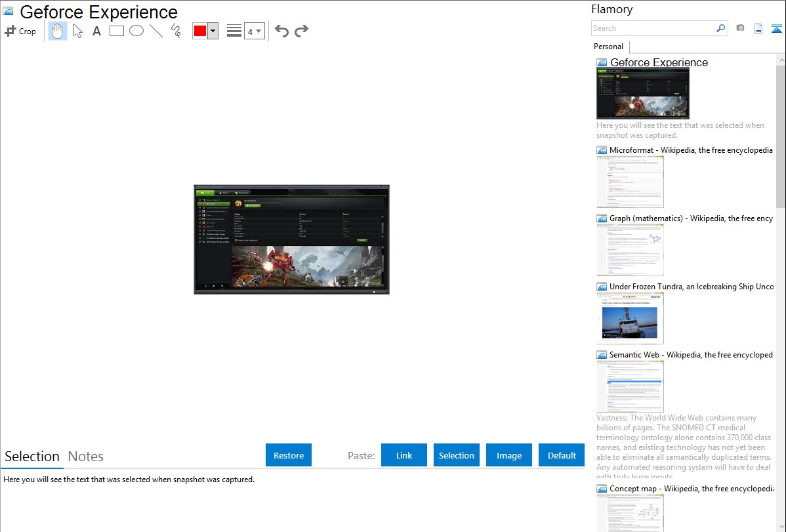786x532 pixels.
Task: Click the large screenshot preview in the canvas
Action: coord(291,239)
